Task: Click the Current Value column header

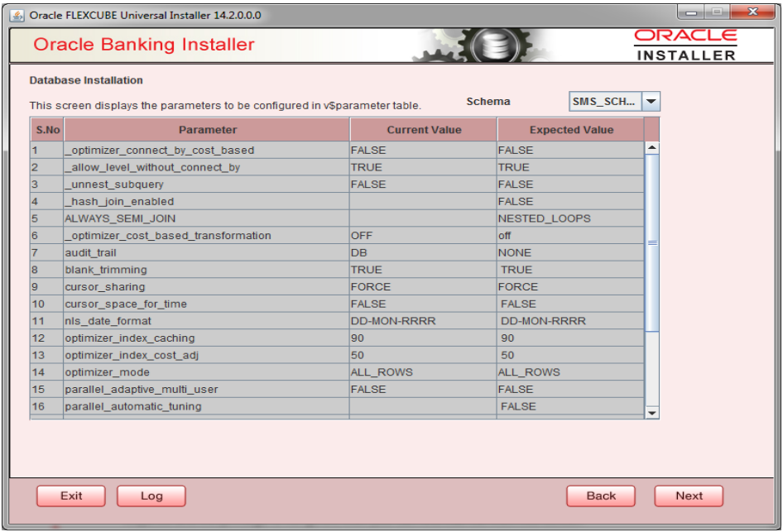Action: point(424,130)
